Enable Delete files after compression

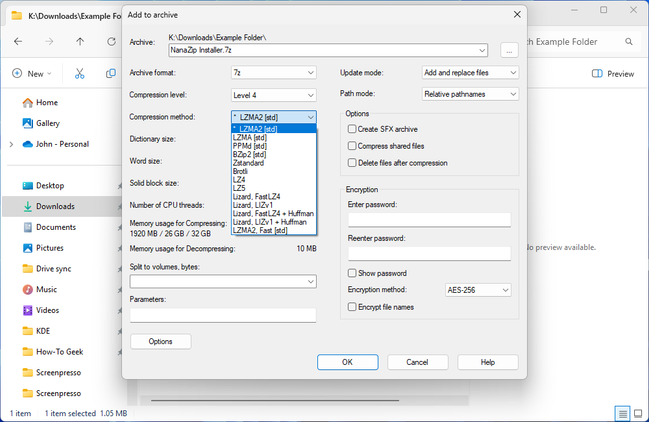(x=352, y=163)
